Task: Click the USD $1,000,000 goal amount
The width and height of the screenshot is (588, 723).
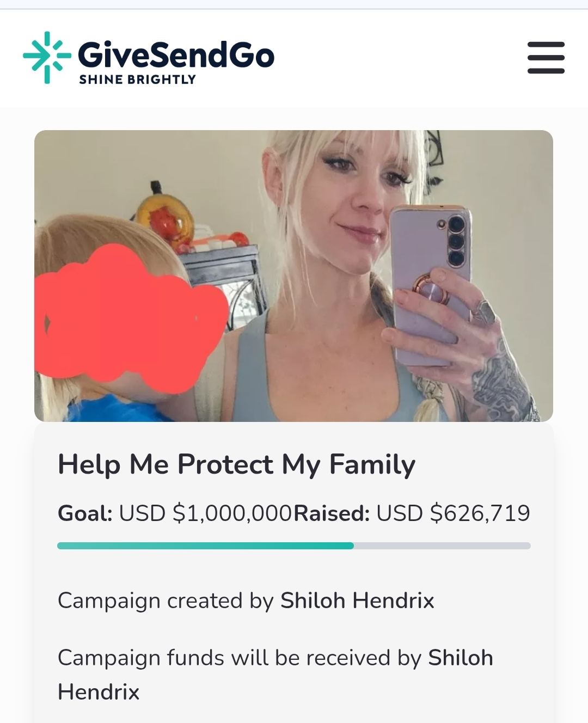Action: coord(206,513)
